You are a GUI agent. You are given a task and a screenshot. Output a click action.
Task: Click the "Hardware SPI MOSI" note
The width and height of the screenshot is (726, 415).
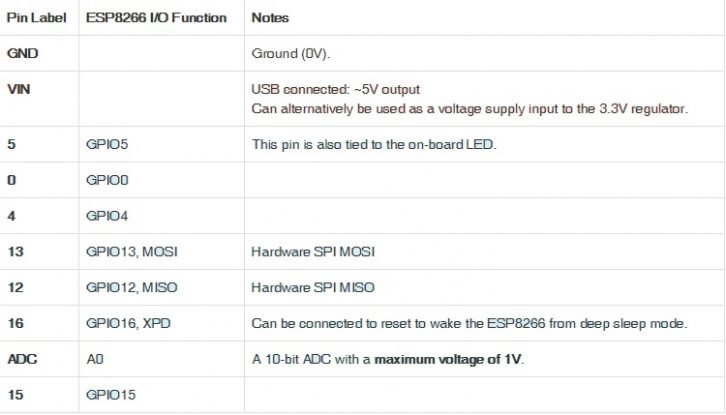(314, 252)
